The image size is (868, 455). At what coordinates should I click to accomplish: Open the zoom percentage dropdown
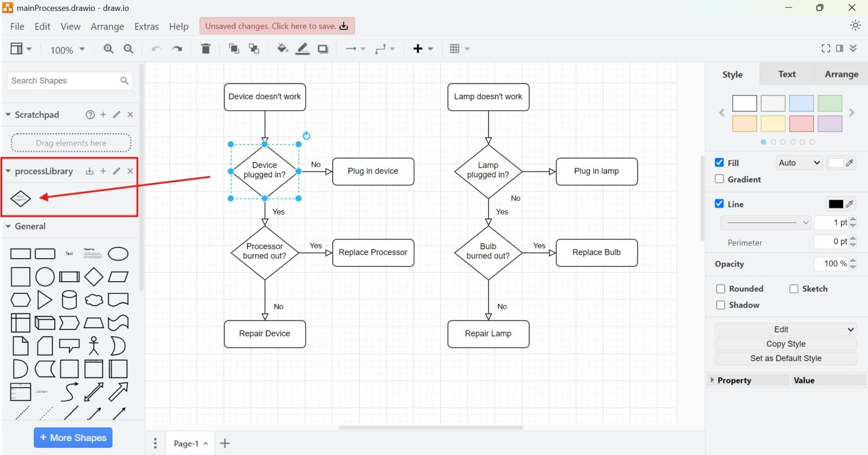(x=66, y=50)
